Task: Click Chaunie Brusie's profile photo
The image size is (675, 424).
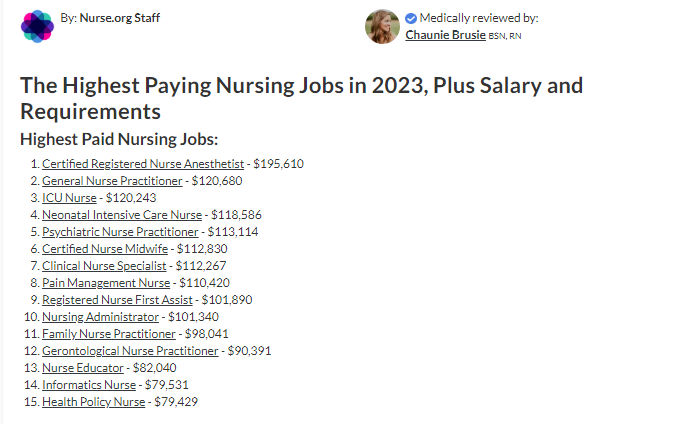Action: pos(382,26)
